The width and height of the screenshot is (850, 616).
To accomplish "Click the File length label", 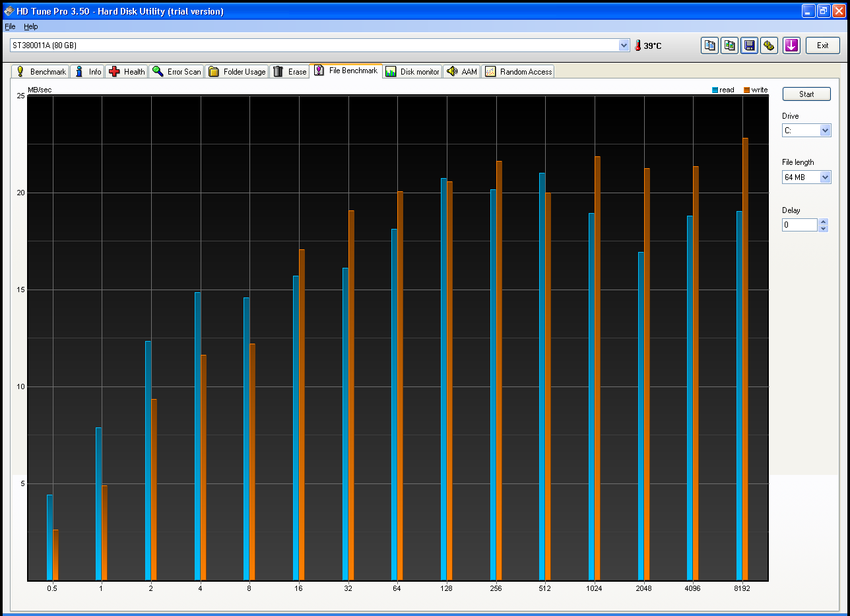I will [798, 162].
